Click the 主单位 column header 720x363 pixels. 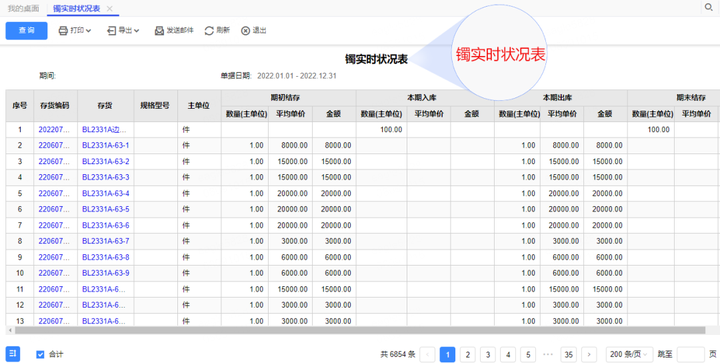[x=199, y=106]
